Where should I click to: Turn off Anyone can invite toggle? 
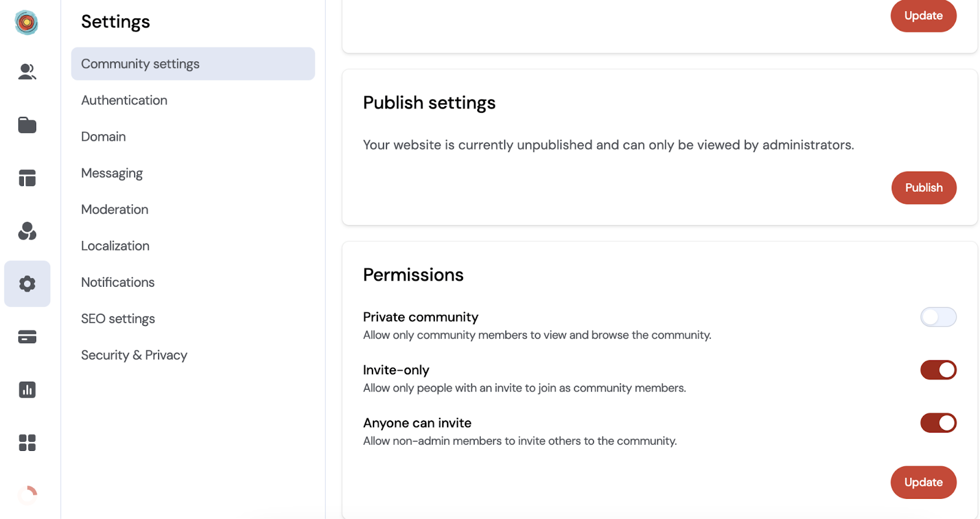click(938, 423)
